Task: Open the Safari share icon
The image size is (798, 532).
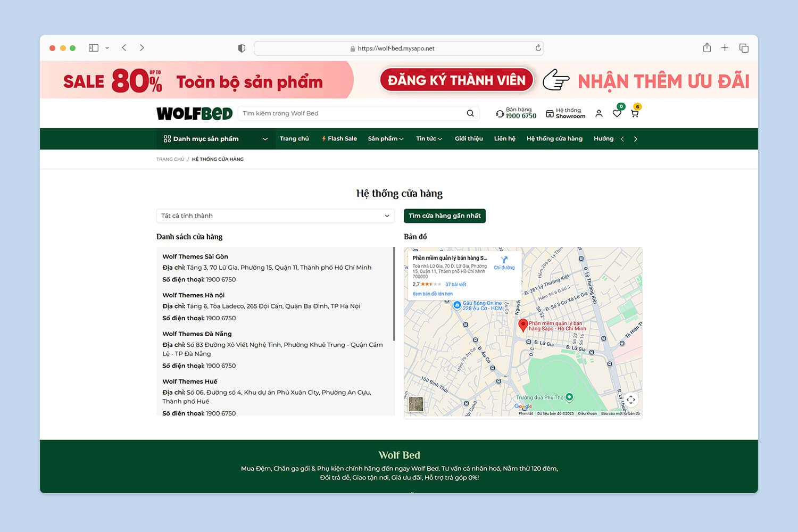Action: coord(707,47)
